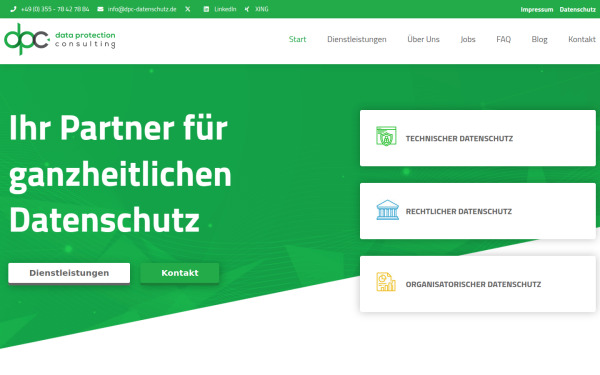Open the Blog navigation item

click(540, 39)
